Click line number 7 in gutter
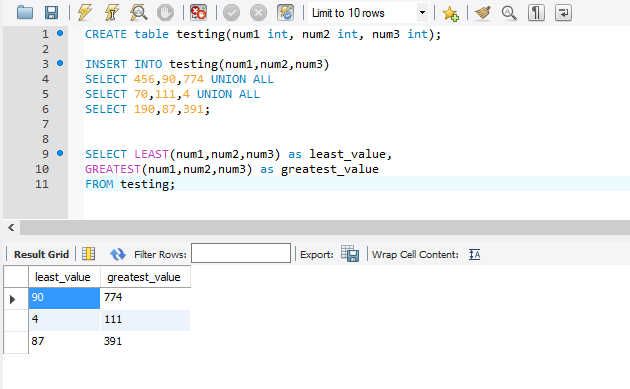Viewport: 630px width, 389px height. click(x=45, y=124)
